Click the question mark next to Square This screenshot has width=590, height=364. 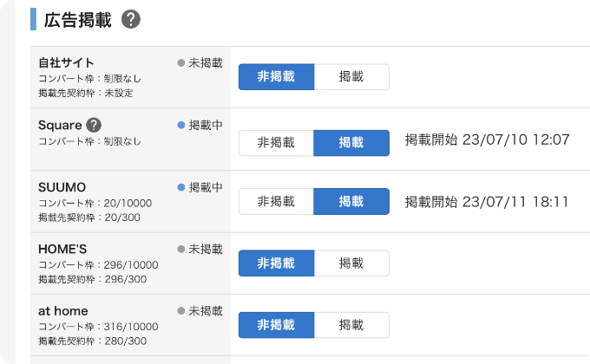point(94,125)
